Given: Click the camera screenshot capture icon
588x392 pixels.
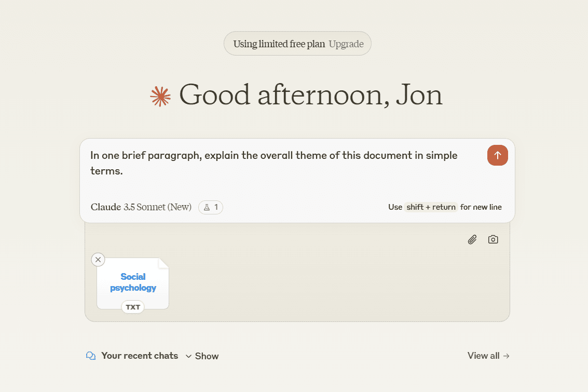Looking at the screenshot, I should coord(493,239).
